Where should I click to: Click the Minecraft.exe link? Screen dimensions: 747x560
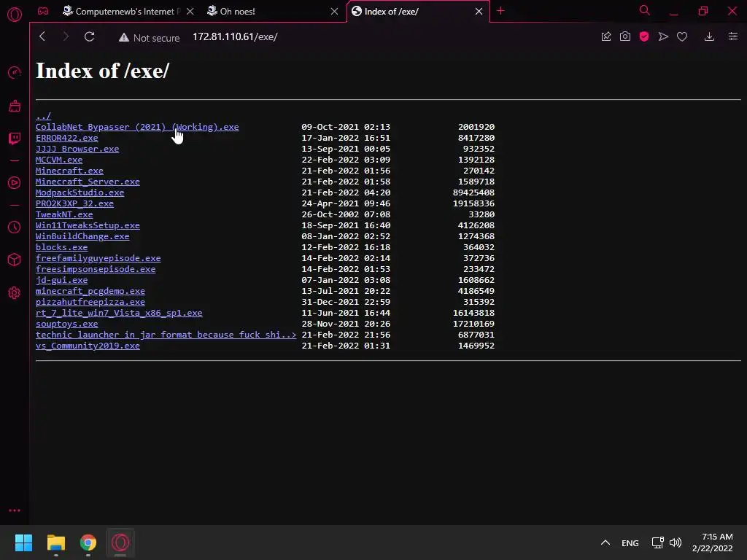click(69, 171)
